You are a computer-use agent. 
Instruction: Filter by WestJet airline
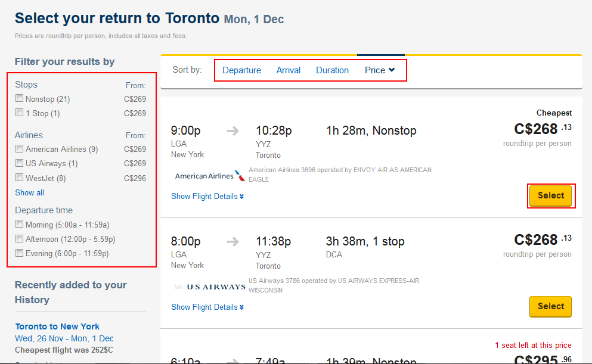pos(20,177)
